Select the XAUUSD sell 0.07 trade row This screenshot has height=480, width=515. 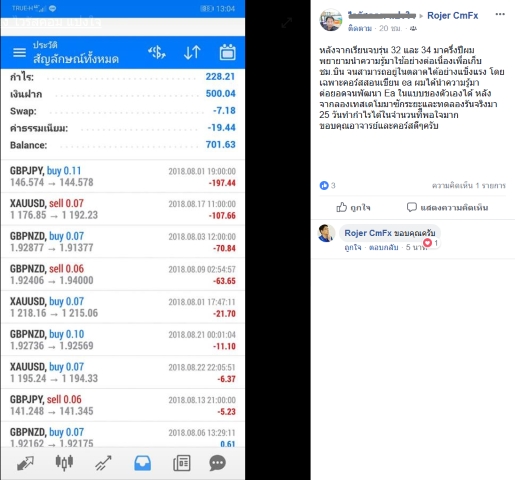123,209
